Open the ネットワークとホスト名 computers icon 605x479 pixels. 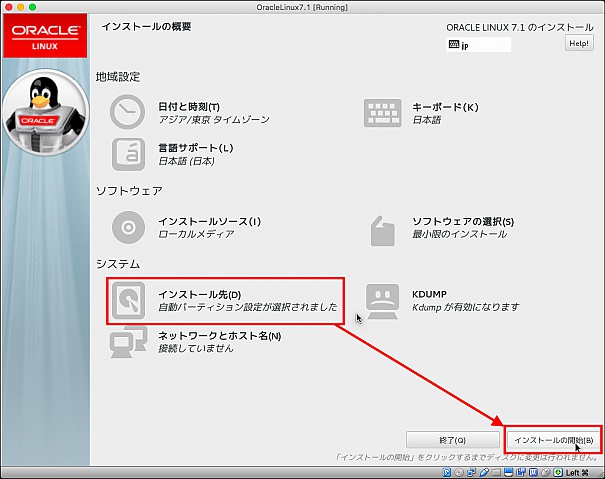(x=128, y=342)
